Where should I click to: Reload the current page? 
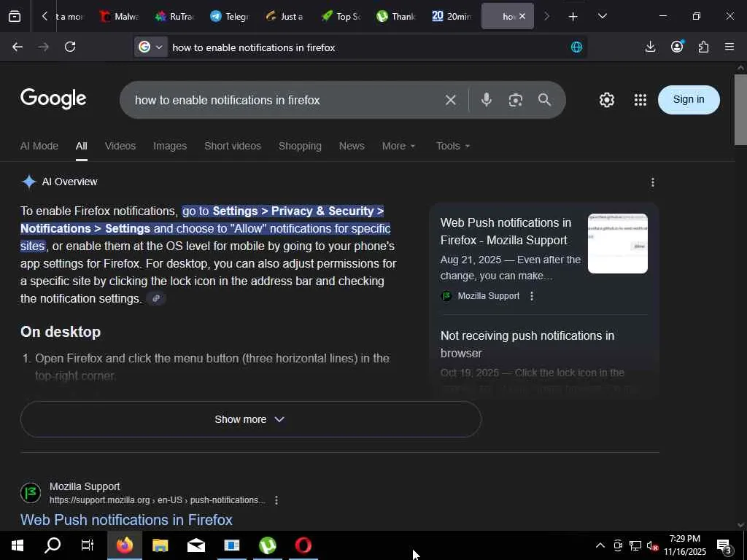70,47
